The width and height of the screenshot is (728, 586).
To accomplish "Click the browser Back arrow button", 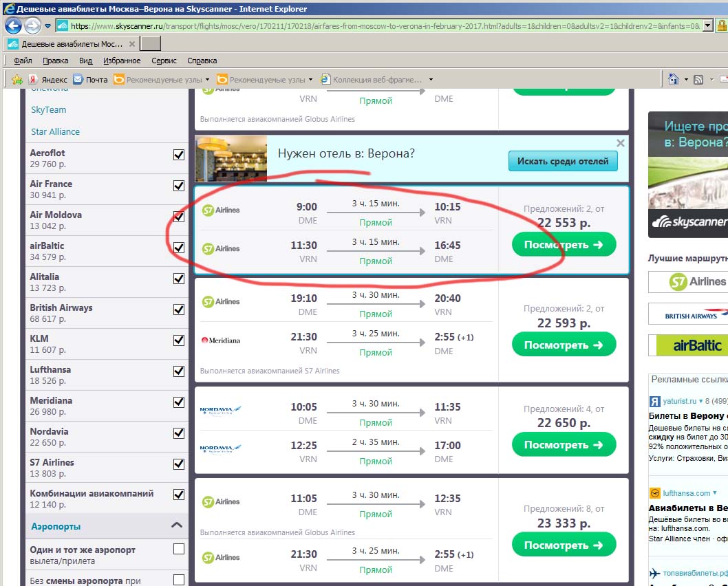I will pos(13,25).
